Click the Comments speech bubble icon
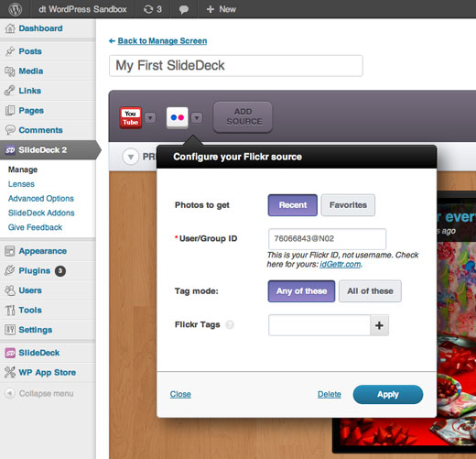Screen dimensions: 476x459 coord(10,130)
